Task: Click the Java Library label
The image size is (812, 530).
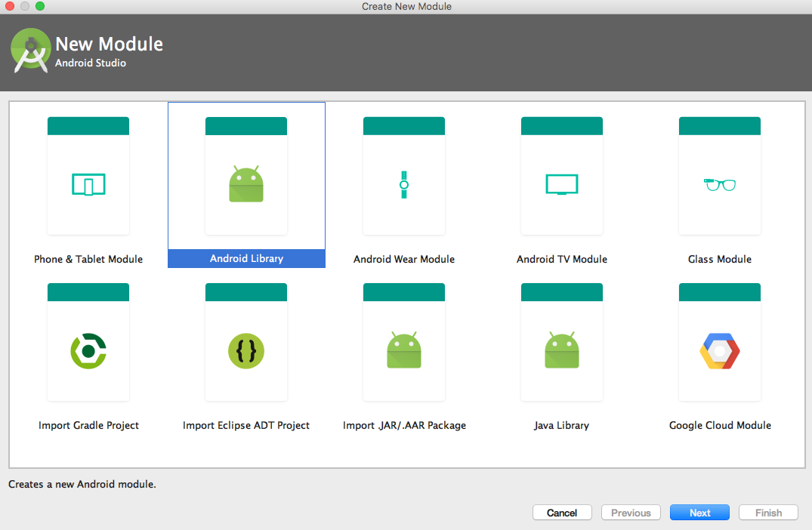Action: pyautogui.click(x=562, y=426)
